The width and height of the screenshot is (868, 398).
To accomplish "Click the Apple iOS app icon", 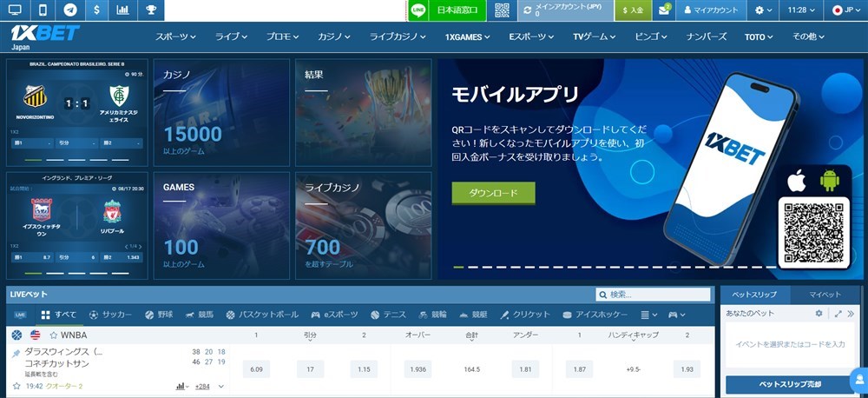I will tap(797, 181).
